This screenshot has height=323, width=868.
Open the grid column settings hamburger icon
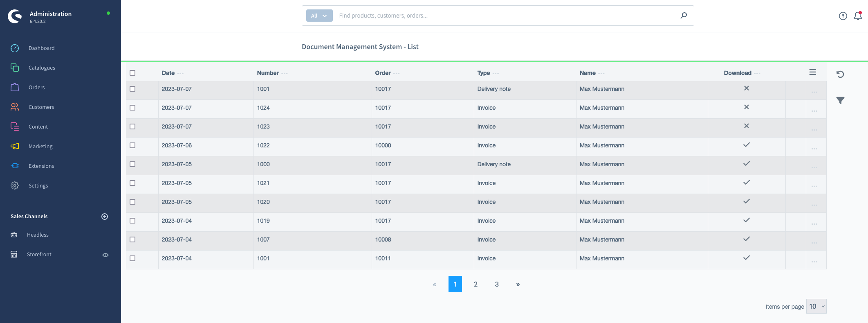(813, 72)
